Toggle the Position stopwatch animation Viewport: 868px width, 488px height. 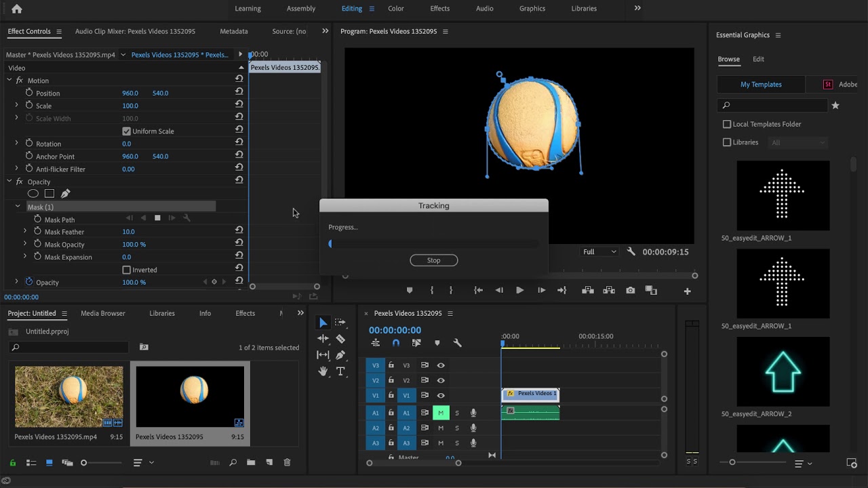[29, 93]
